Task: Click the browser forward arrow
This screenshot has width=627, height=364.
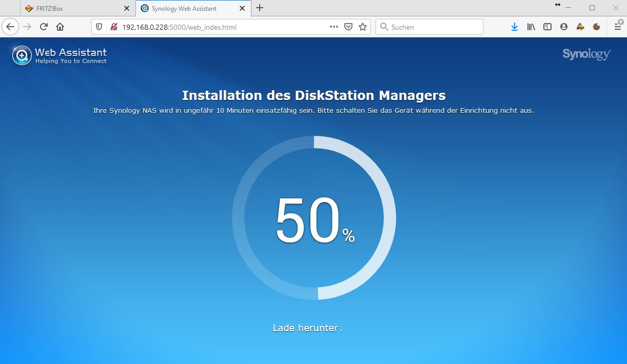Action: click(x=27, y=27)
